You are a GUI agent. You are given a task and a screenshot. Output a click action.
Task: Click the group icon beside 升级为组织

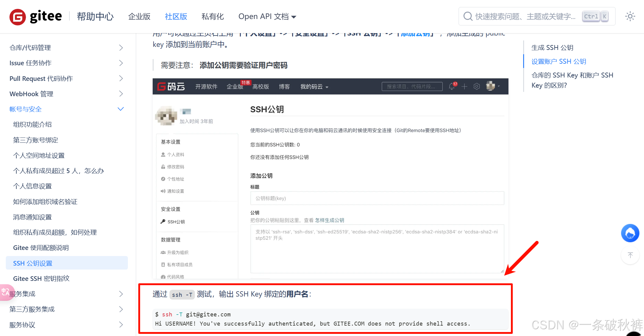[x=163, y=252]
